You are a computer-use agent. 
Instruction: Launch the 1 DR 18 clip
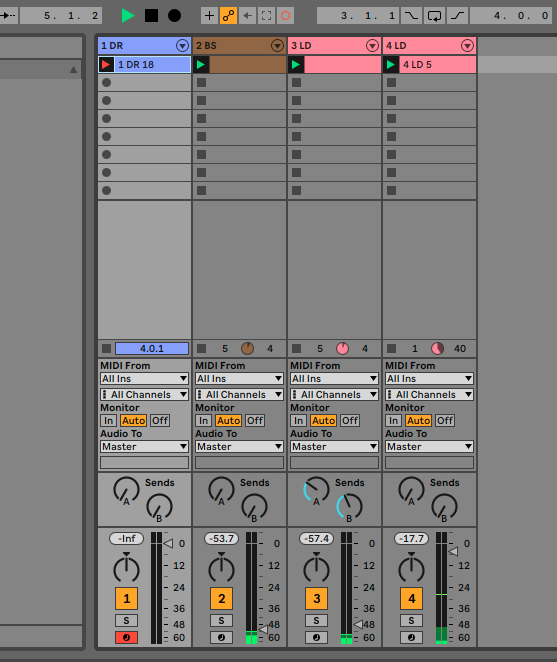click(x=106, y=65)
